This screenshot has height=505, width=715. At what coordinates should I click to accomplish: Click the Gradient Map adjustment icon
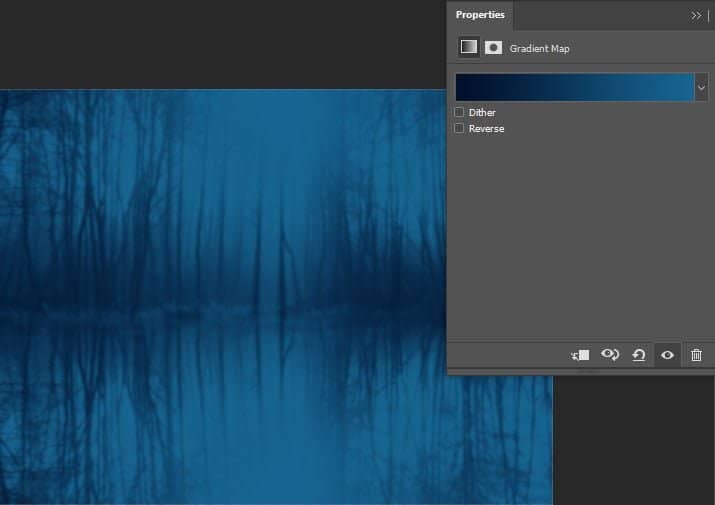468,47
